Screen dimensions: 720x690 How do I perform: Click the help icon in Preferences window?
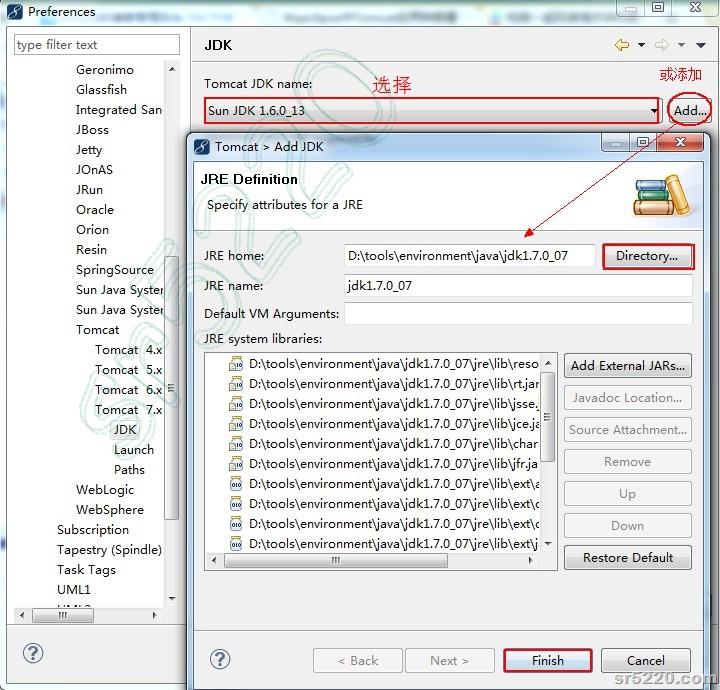33,653
